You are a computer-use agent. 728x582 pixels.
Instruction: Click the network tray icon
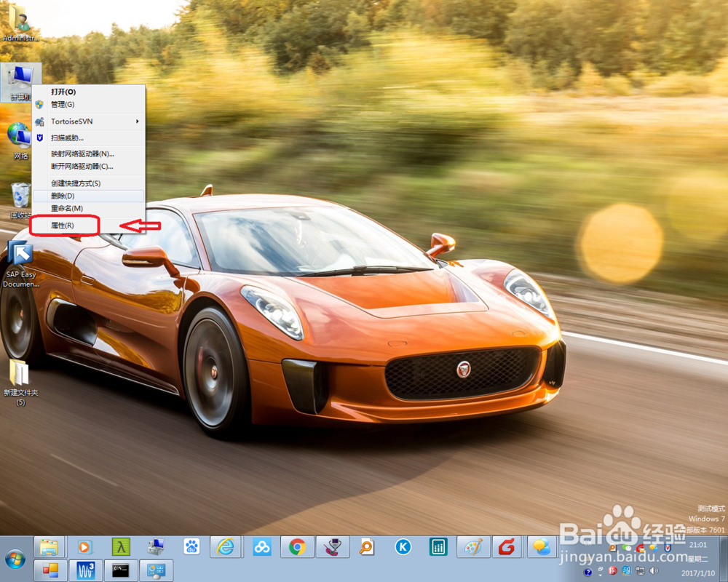[x=640, y=570]
